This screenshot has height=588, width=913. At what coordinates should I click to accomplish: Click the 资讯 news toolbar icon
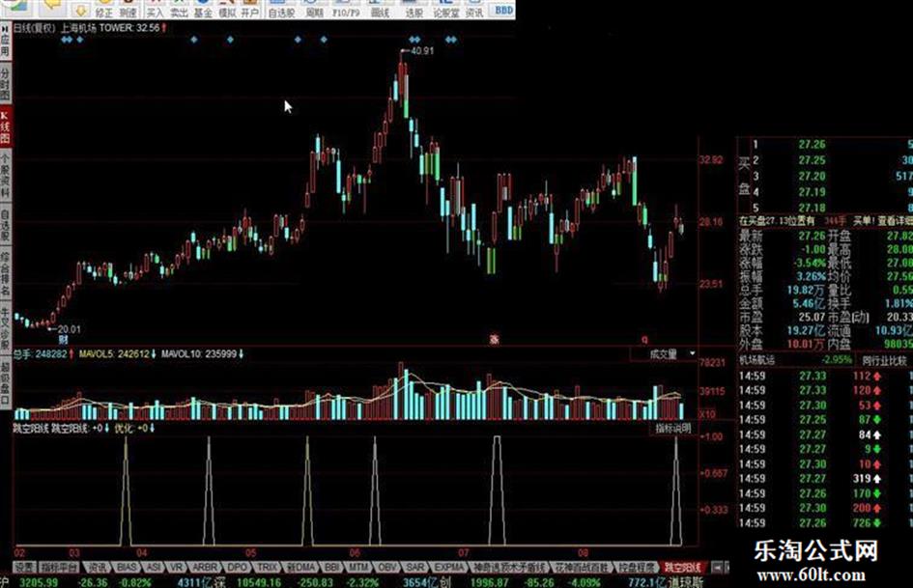click(x=474, y=9)
